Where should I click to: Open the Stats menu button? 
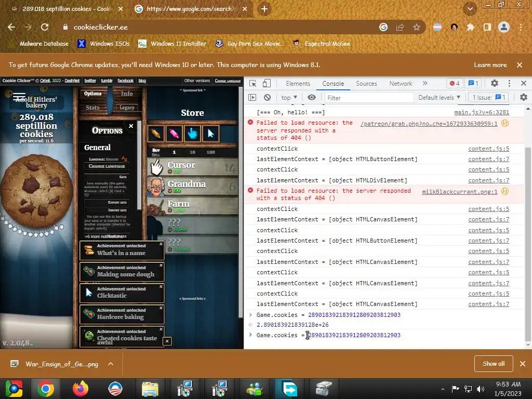tap(92, 108)
